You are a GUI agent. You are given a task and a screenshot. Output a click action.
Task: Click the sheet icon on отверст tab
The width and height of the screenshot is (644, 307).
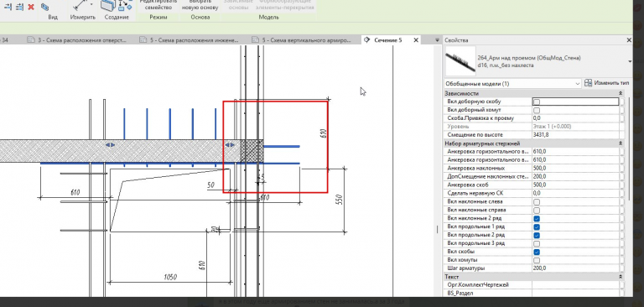[x=30, y=40]
